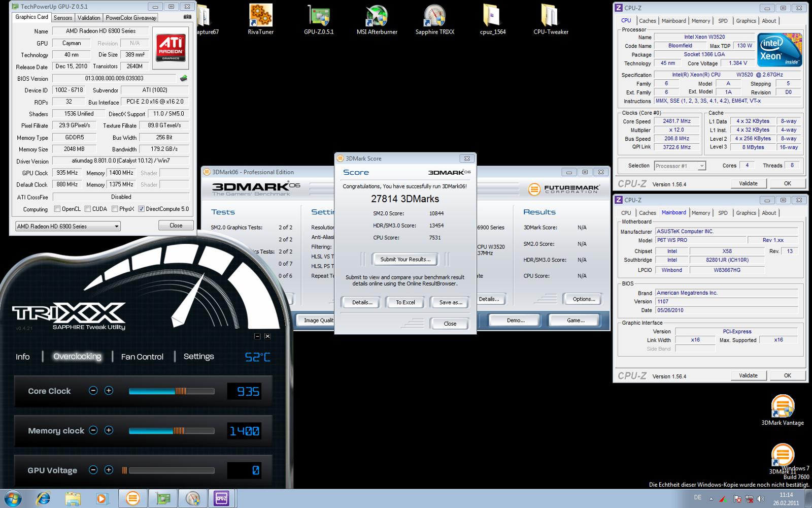The image size is (812, 508).
Task: Click Close button in GPU-Z
Action: tap(176, 225)
